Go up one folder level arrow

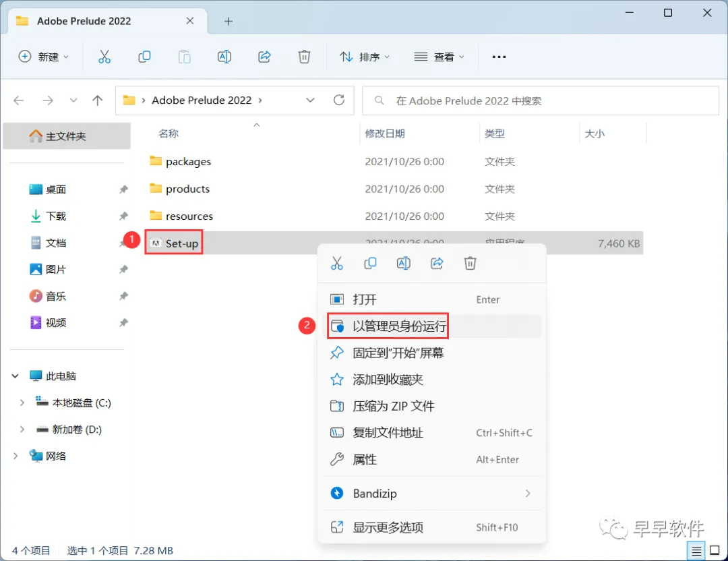(98, 100)
